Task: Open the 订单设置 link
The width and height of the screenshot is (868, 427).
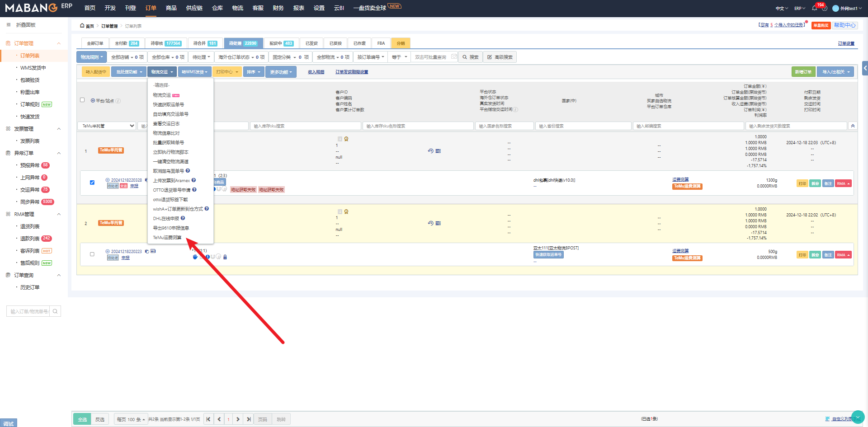Action: [846, 43]
